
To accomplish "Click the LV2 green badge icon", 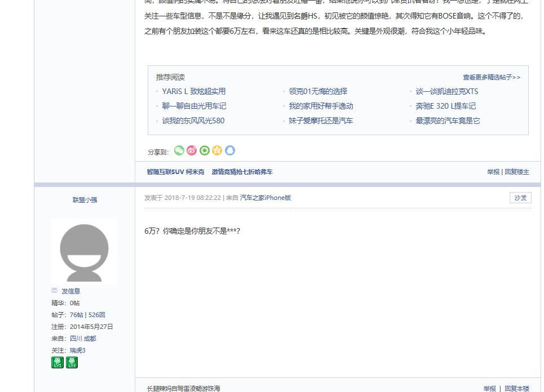I will coord(72,363).
